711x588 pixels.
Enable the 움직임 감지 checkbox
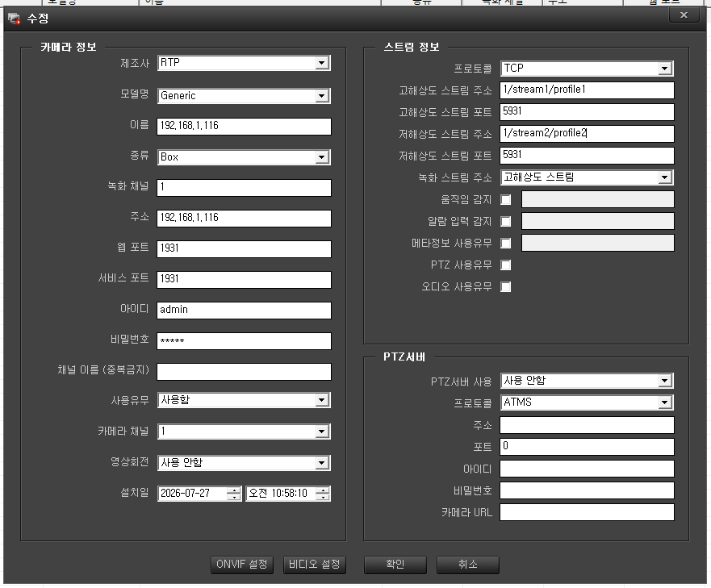point(505,199)
